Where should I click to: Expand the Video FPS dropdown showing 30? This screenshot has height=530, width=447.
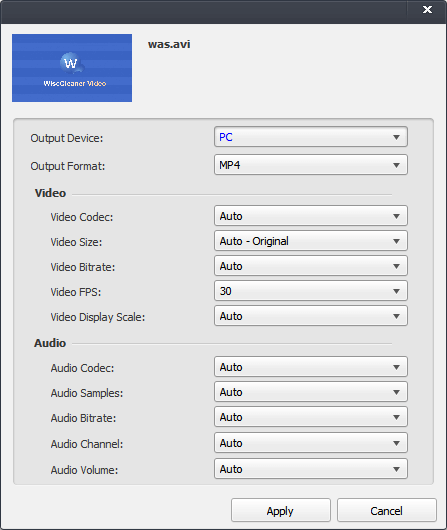point(311,291)
